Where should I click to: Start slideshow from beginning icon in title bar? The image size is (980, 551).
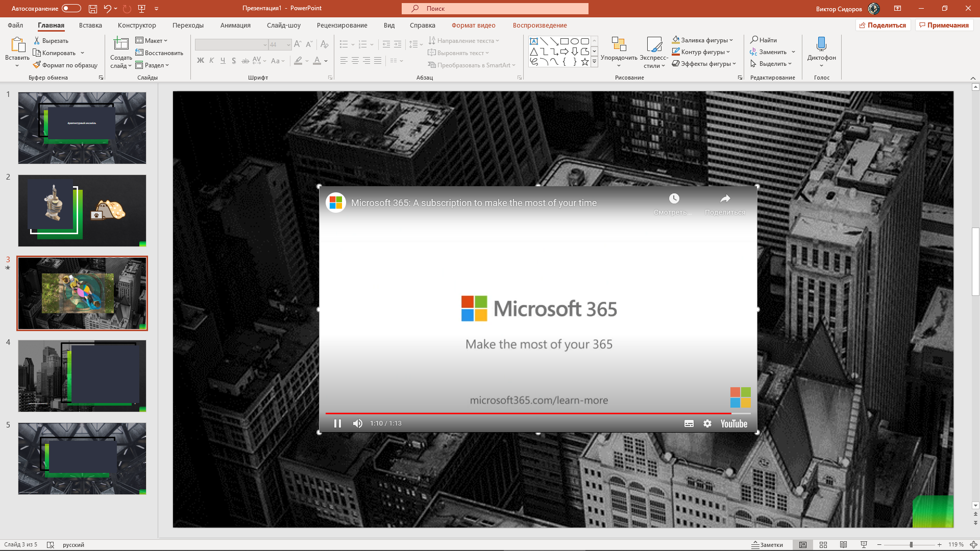pos(142,9)
